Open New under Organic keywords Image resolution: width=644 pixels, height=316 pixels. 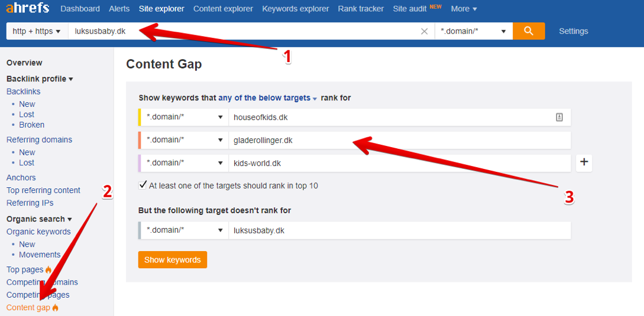coord(27,244)
